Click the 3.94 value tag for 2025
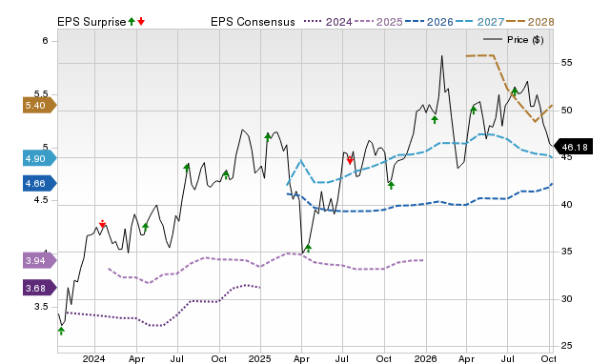This screenshot has width=610, height=364. [39, 260]
